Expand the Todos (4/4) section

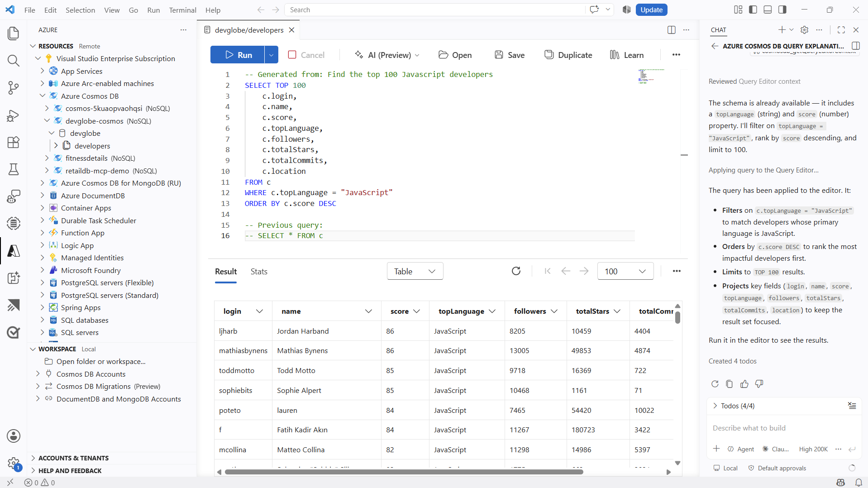click(x=715, y=406)
